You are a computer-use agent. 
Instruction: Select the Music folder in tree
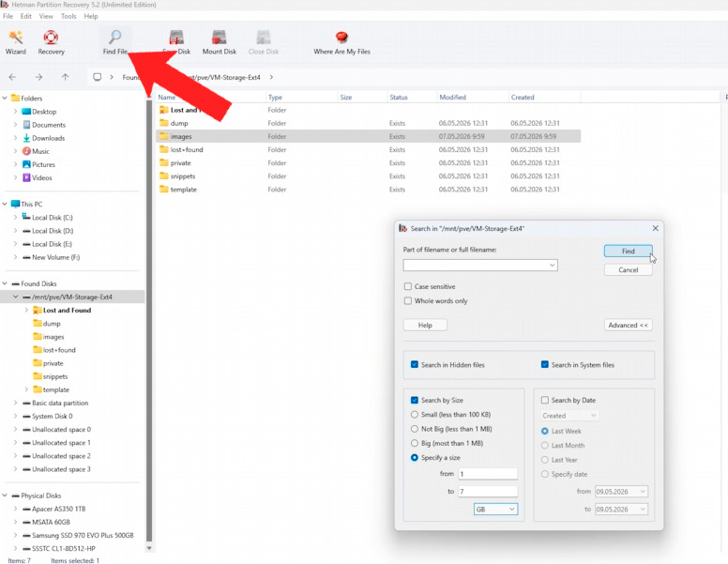point(36,151)
